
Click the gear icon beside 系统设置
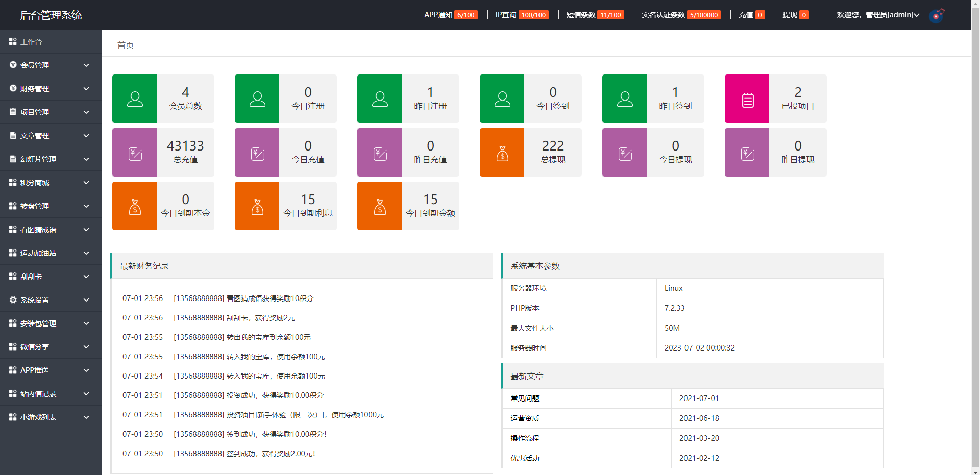[13, 300]
